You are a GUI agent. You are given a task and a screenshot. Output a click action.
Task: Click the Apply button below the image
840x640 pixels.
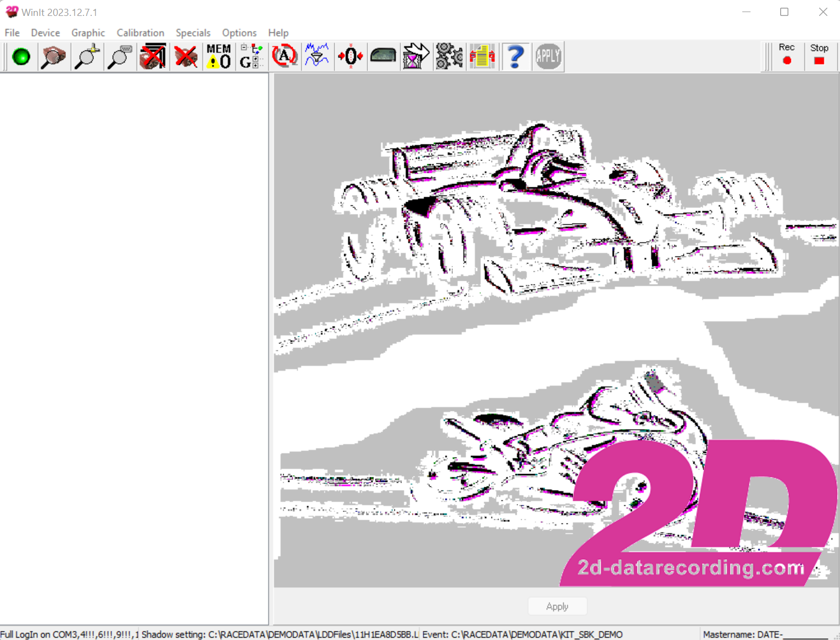[557, 606]
